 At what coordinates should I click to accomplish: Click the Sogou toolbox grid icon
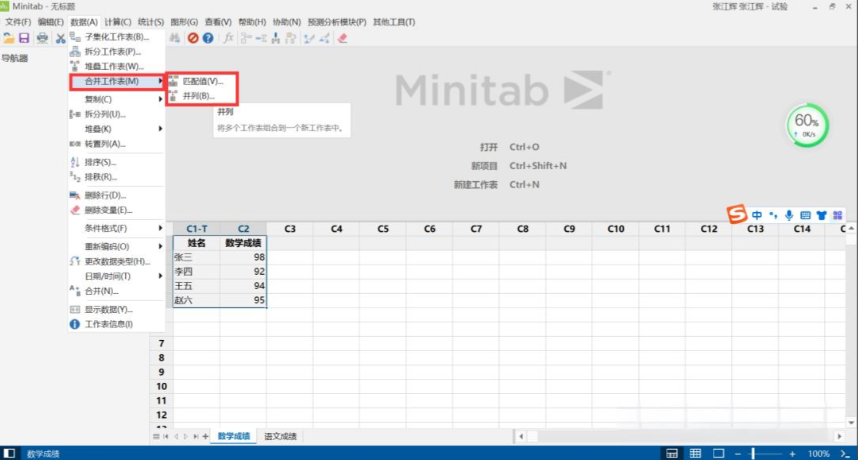[837, 216]
